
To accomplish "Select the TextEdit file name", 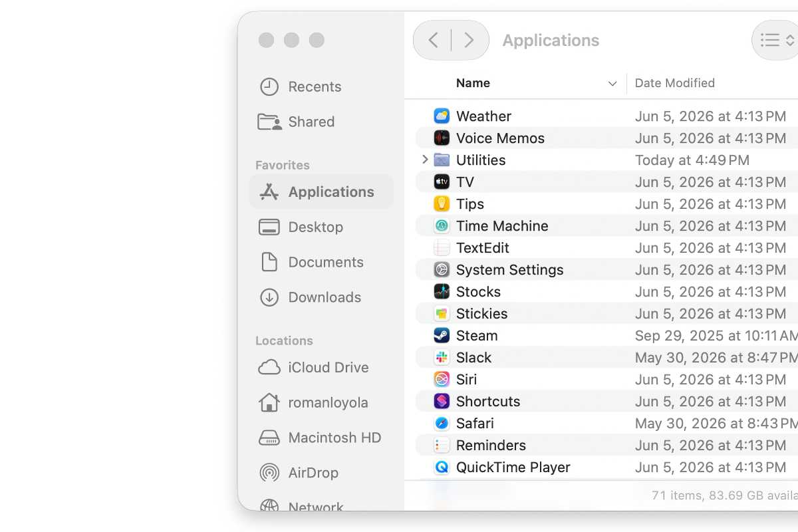I will (483, 248).
